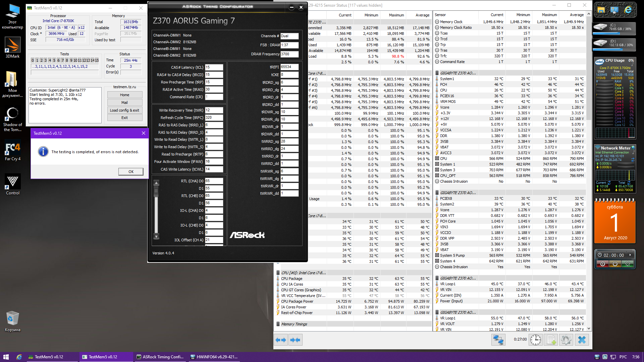Switch to ASRock Timing Configurator taskbar item
This screenshot has width=644, height=362.
point(160,357)
